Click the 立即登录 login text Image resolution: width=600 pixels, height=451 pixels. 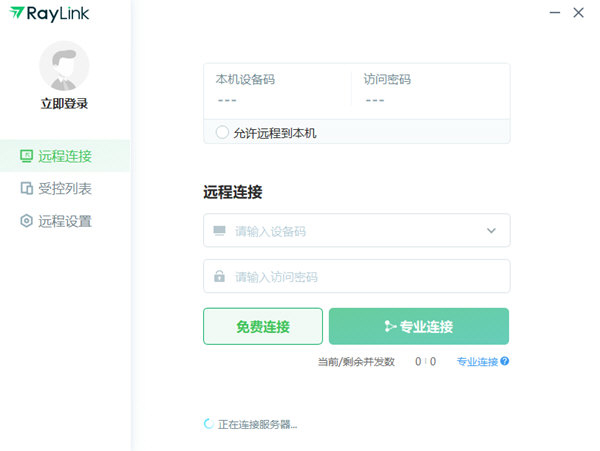pos(64,103)
